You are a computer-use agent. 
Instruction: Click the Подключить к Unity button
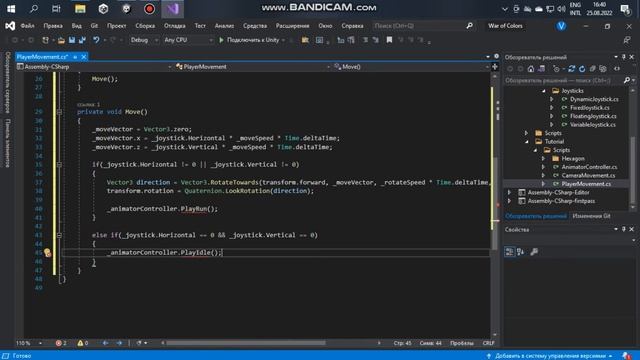point(253,40)
